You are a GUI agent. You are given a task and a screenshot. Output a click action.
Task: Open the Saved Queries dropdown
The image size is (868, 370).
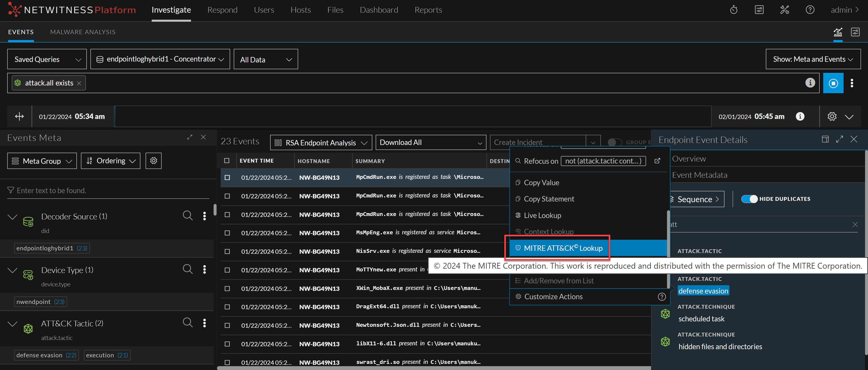47,59
